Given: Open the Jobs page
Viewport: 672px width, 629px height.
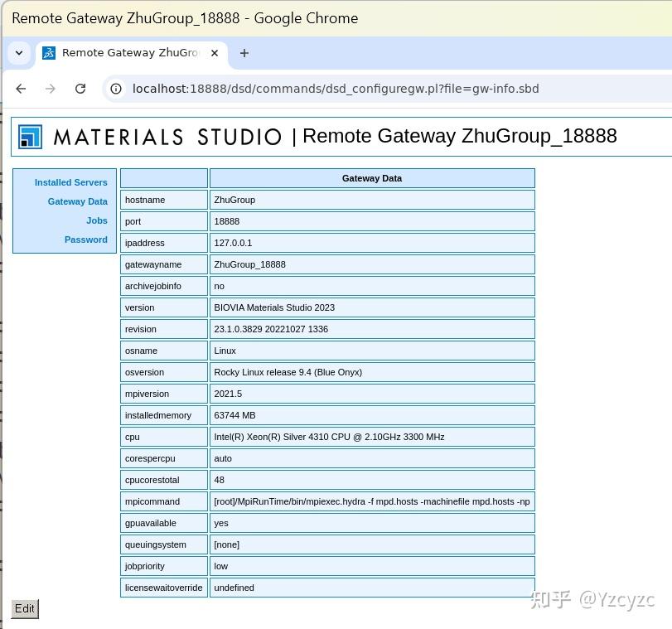Looking at the screenshot, I should (x=97, y=220).
